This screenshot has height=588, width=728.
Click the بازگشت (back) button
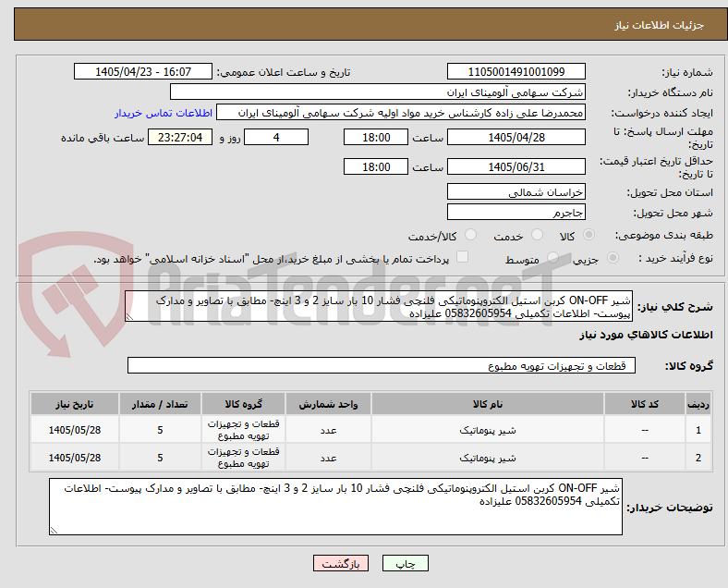click(341, 563)
